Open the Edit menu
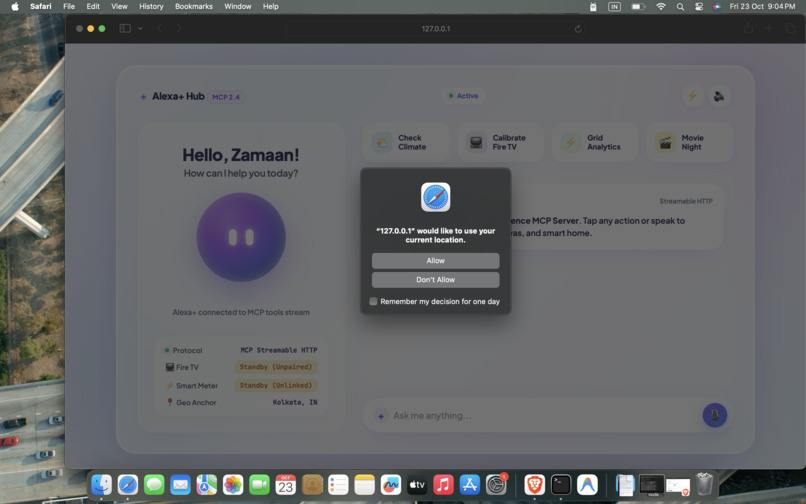This screenshot has height=504, width=806. 93,7
